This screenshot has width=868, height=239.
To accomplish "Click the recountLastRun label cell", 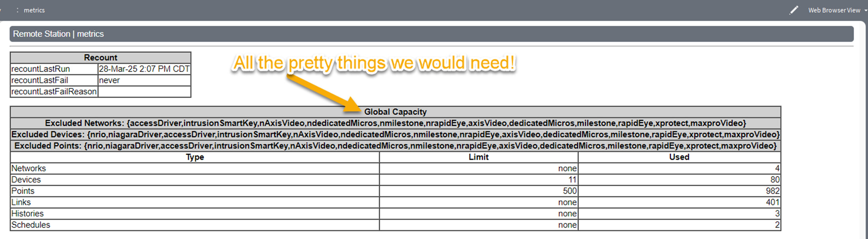I will tap(41, 69).
